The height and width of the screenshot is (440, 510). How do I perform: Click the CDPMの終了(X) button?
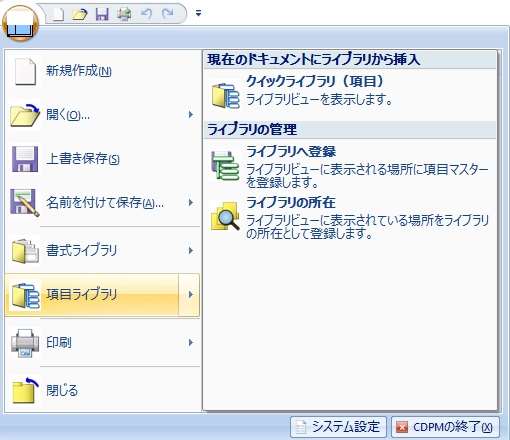click(445, 427)
